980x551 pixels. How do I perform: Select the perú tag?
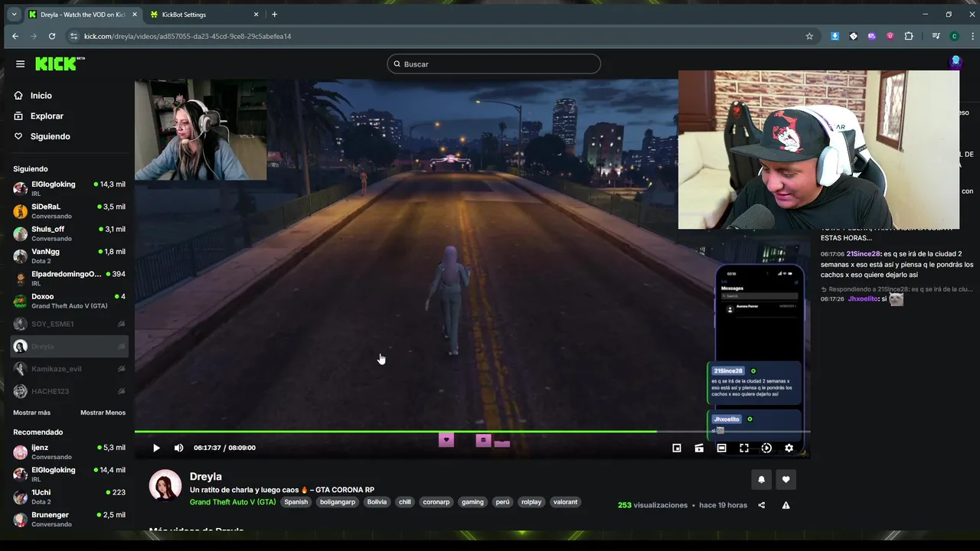502,502
